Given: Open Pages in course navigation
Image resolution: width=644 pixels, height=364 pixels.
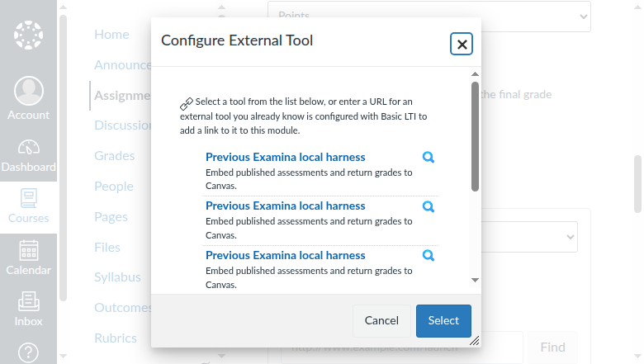Looking at the screenshot, I should [111, 217].
